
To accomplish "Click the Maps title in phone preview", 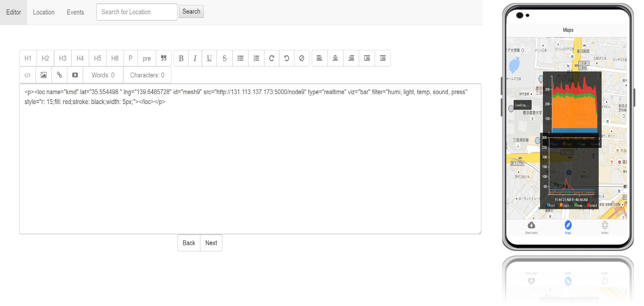I will [x=568, y=30].
